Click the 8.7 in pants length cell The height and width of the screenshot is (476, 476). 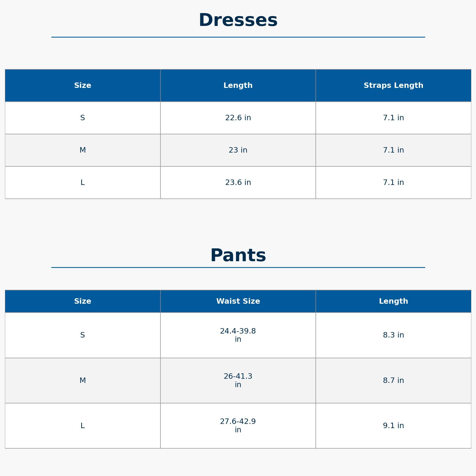(393, 380)
